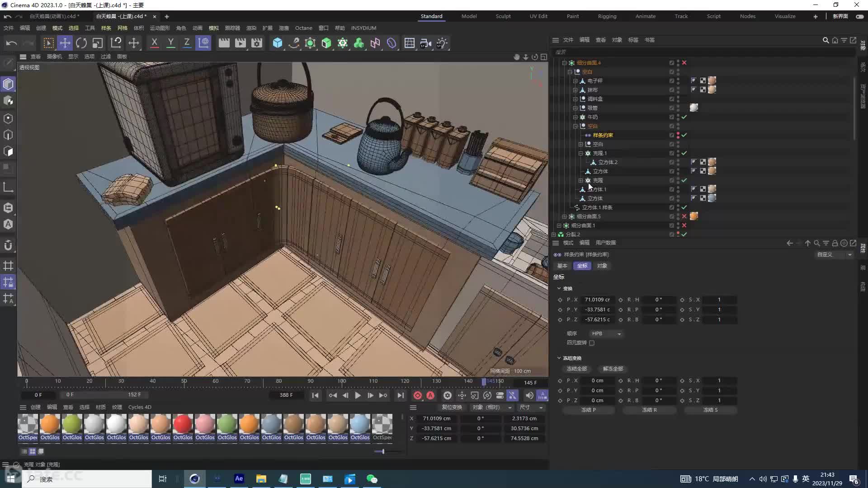Image resolution: width=868 pixels, height=488 pixels.
Task: Select the red OctGlos material swatch
Action: [x=183, y=427]
